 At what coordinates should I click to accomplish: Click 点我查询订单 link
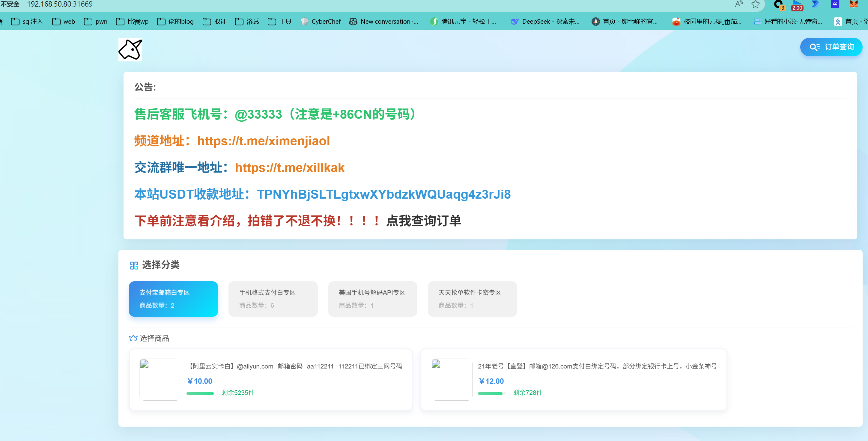click(x=423, y=221)
